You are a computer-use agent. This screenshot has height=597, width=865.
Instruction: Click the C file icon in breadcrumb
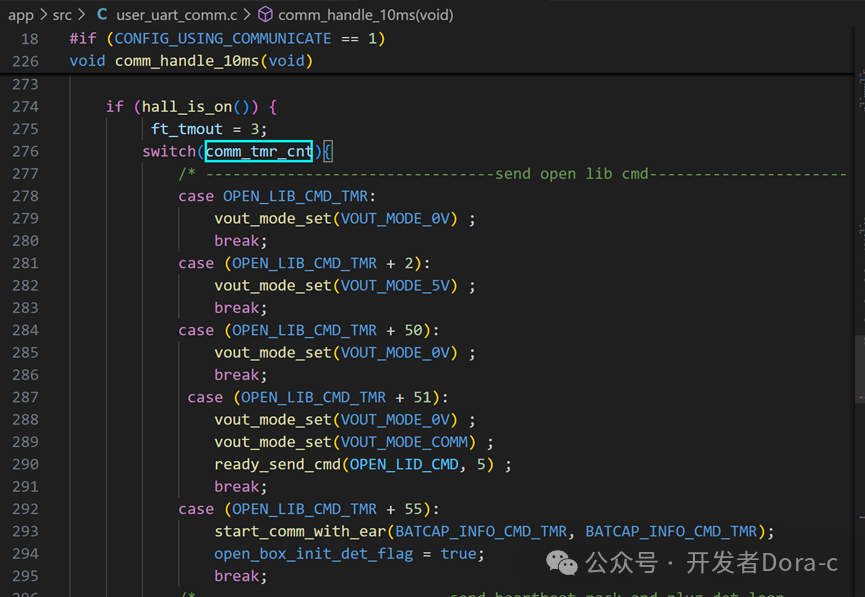click(x=102, y=15)
